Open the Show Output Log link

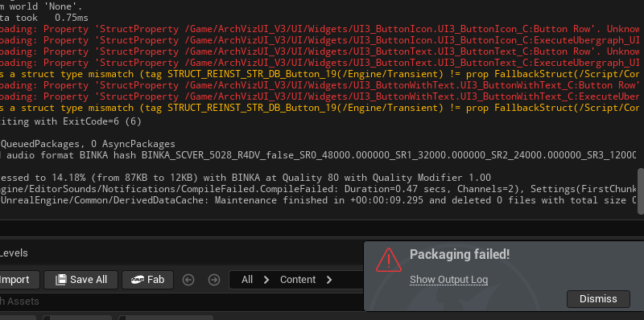tap(448, 280)
